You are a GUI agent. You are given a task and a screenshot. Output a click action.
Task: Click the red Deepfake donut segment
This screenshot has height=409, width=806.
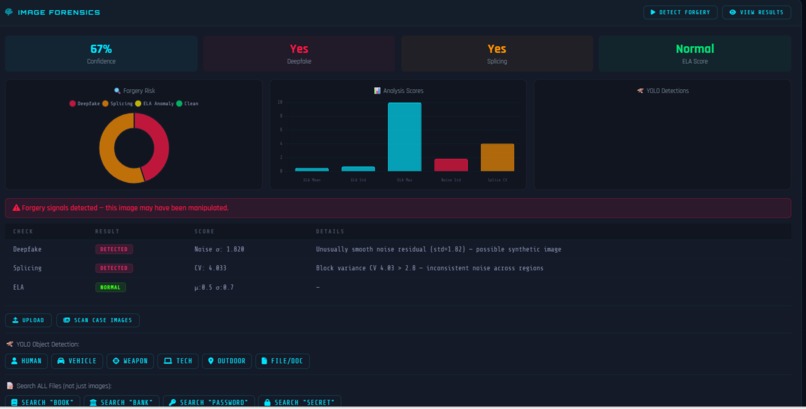click(160, 144)
